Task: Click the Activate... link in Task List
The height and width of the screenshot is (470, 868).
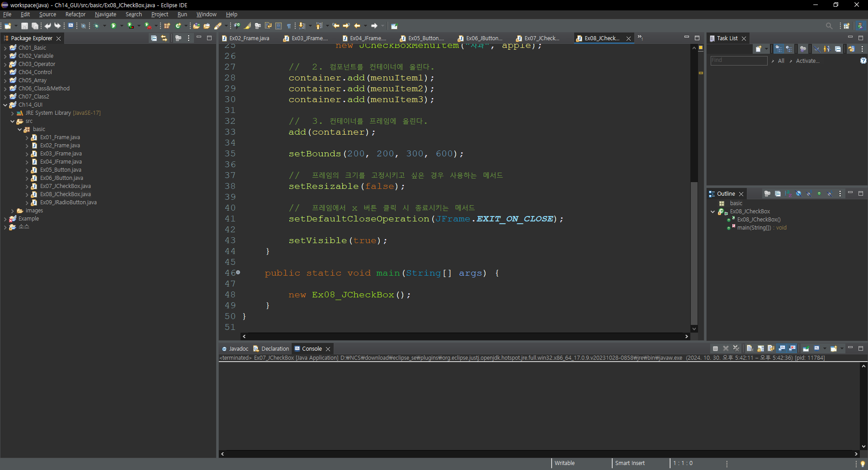Action: (807, 61)
